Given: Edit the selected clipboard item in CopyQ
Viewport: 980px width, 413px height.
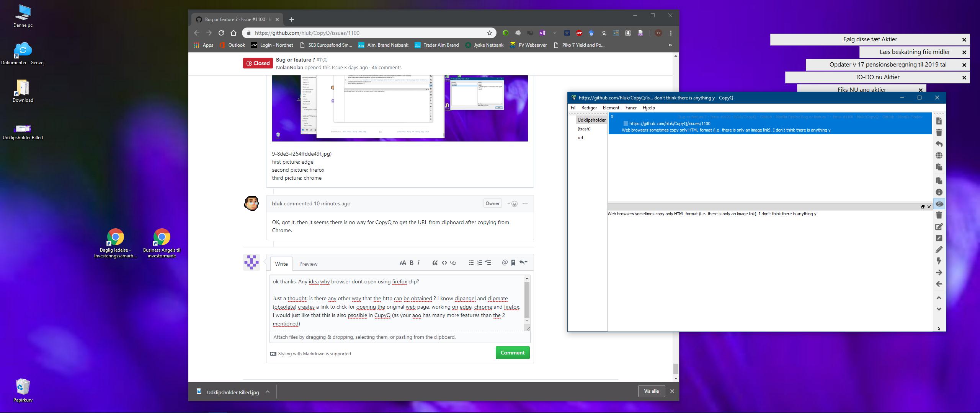Looking at the screenshot, I should tap(939, 226).
